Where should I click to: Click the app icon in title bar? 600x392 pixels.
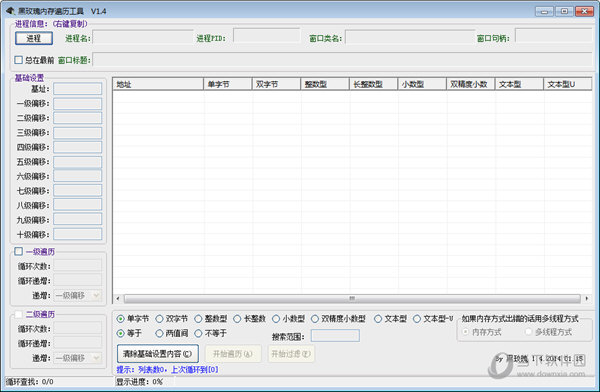(10, 11)
